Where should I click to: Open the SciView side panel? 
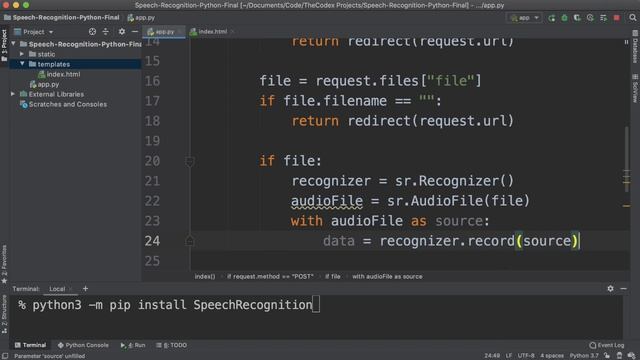[635, 88]
